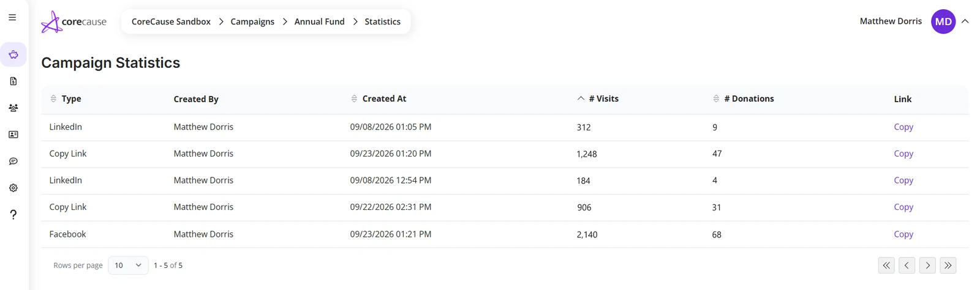Sort table by Type column
Viewport: 980px width, 290px height.
(66, 99)
